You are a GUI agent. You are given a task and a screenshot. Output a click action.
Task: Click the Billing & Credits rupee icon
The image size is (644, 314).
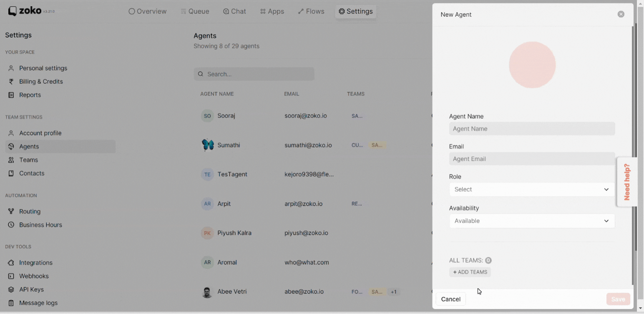11,82
